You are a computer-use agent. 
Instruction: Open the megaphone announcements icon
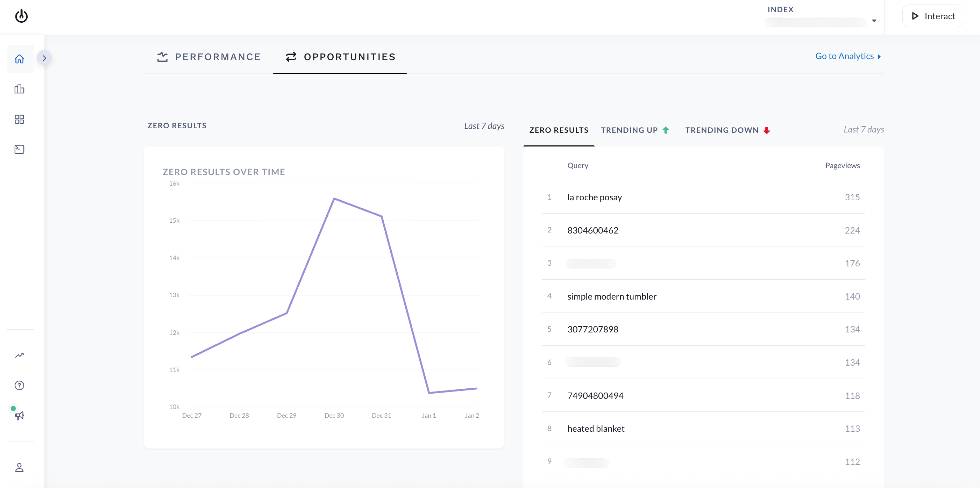[19, 415]
